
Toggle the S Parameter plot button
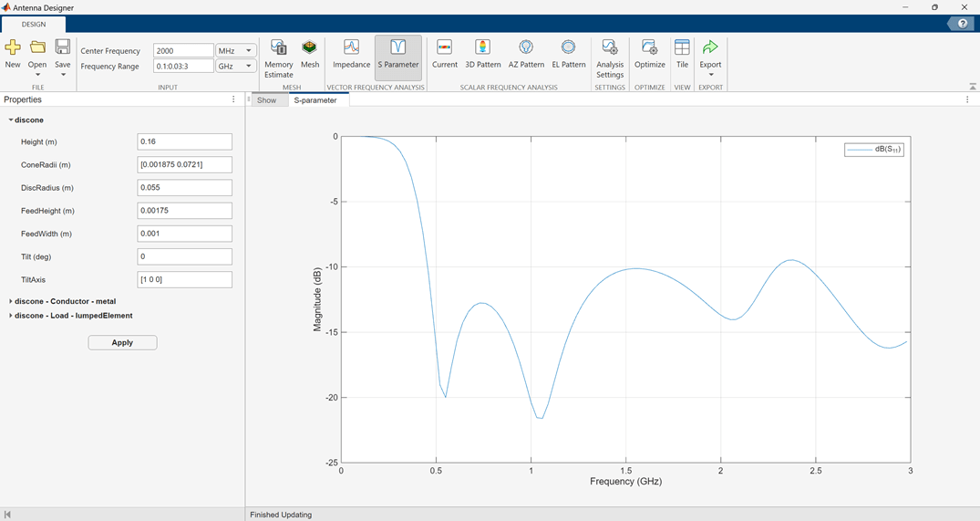tap(398, 53)
